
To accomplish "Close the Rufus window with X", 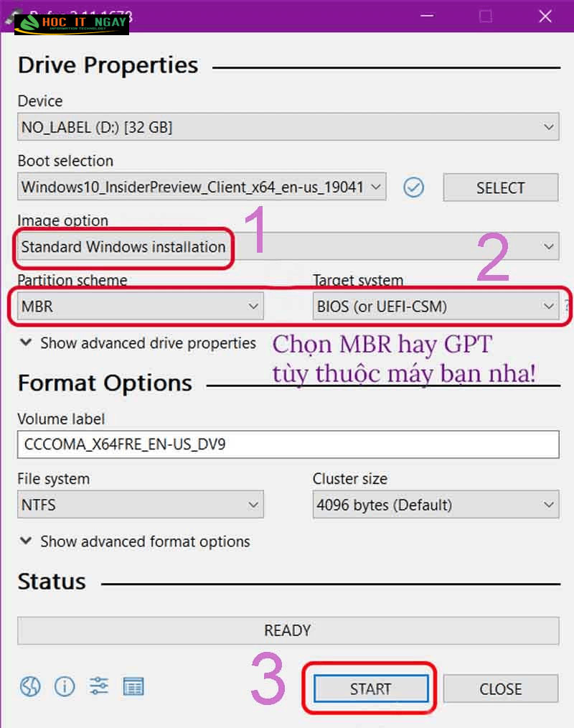I will 545,17.
